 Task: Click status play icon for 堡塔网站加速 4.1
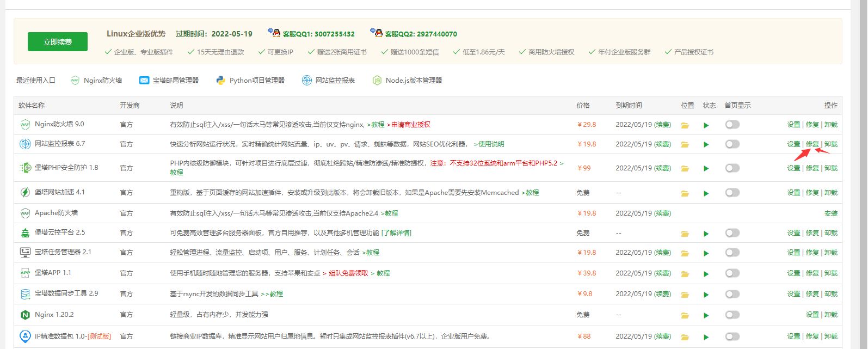click(706, 193)
